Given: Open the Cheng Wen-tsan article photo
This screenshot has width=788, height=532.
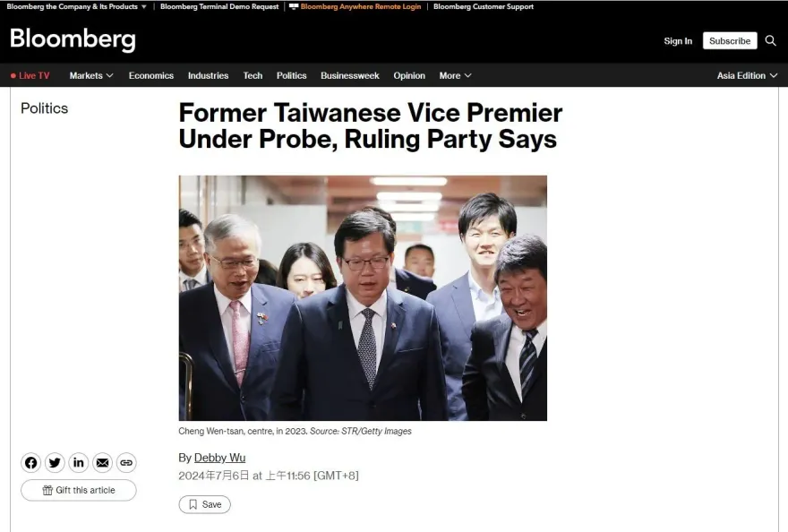Looking at the screenshot, I should [363, 297].
